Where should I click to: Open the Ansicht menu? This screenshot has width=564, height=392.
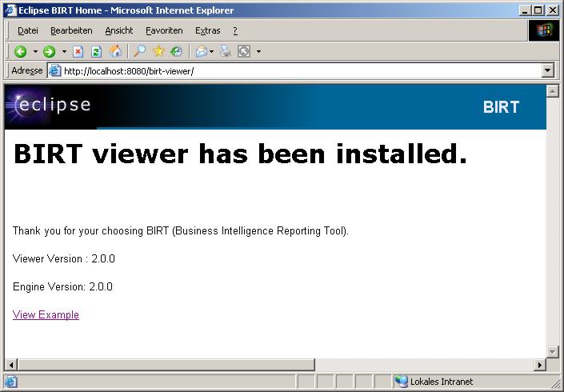(119, 31)
